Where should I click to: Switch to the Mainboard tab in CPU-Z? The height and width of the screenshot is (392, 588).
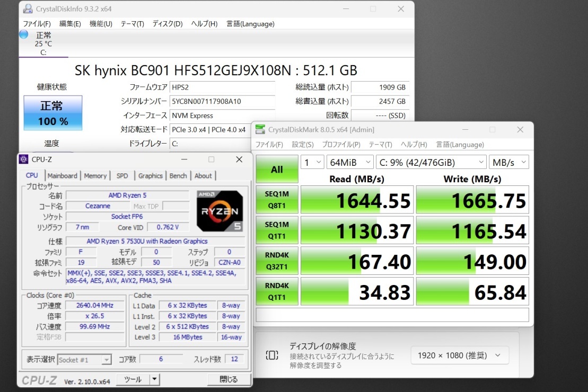point(62,175)
